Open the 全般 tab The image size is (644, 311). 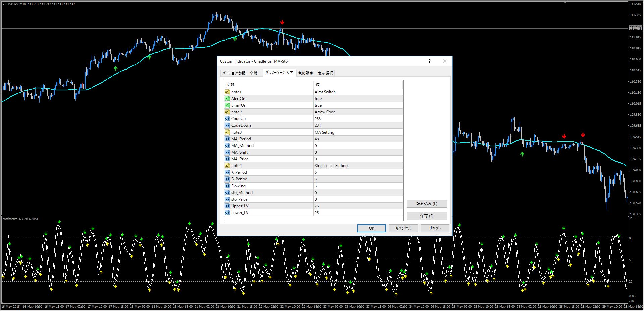[253, 73]
